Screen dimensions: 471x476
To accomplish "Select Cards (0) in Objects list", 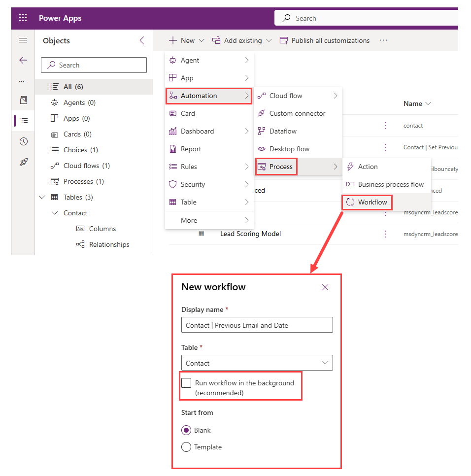I will [x=94, y=134].
